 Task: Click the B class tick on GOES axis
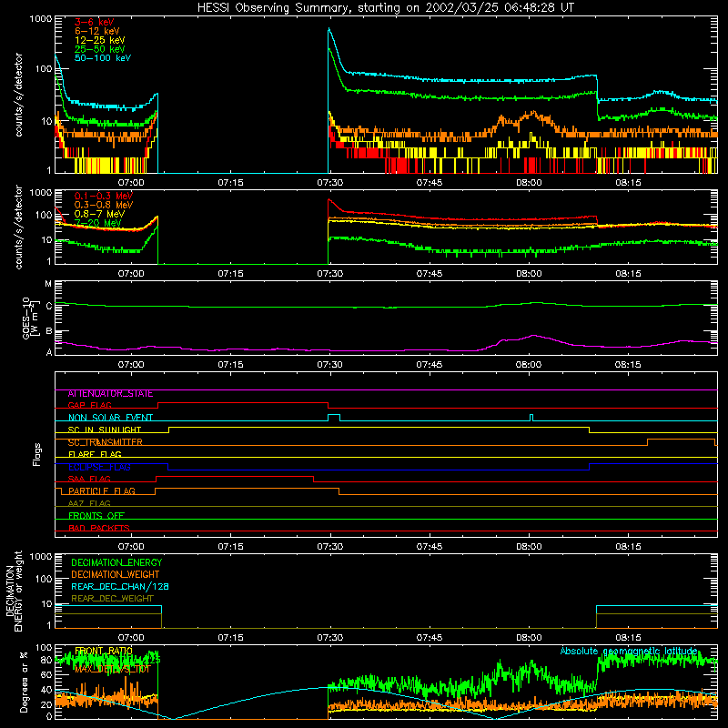[48, 331]
